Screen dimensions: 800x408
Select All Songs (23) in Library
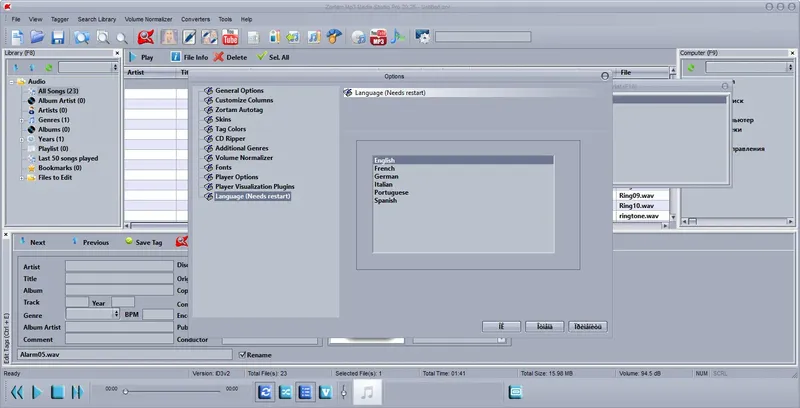(58, 91)
